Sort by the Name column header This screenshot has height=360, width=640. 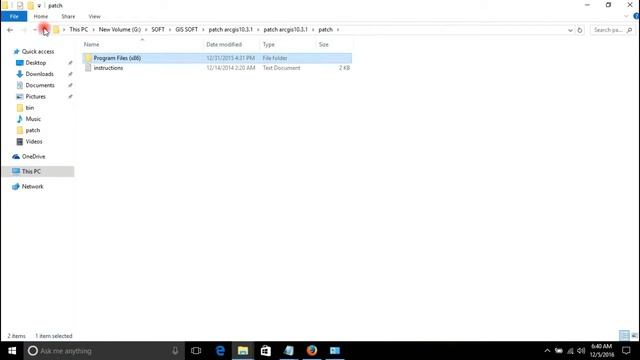click(x=91, y=44)
